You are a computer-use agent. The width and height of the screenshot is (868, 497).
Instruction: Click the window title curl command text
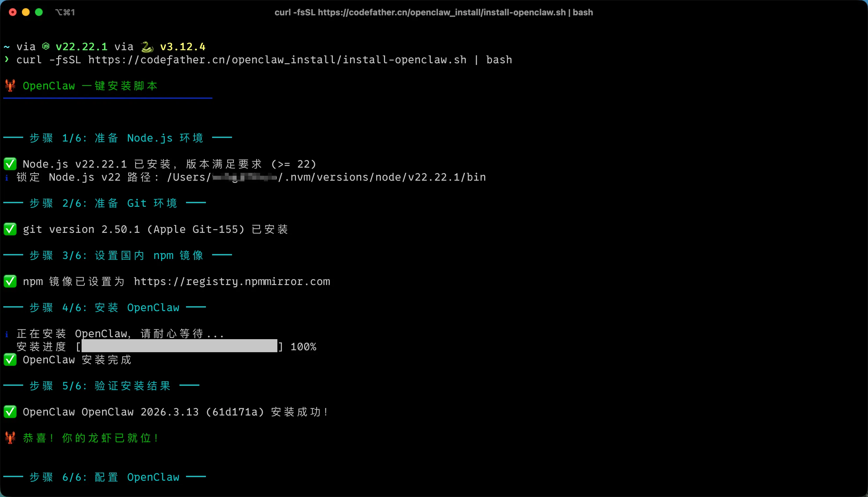(x=434, y=12)
